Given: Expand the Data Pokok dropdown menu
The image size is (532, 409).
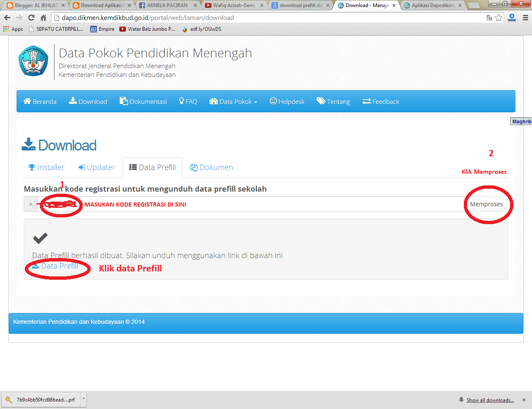Looking at the screenshot, I should point(234,101).
